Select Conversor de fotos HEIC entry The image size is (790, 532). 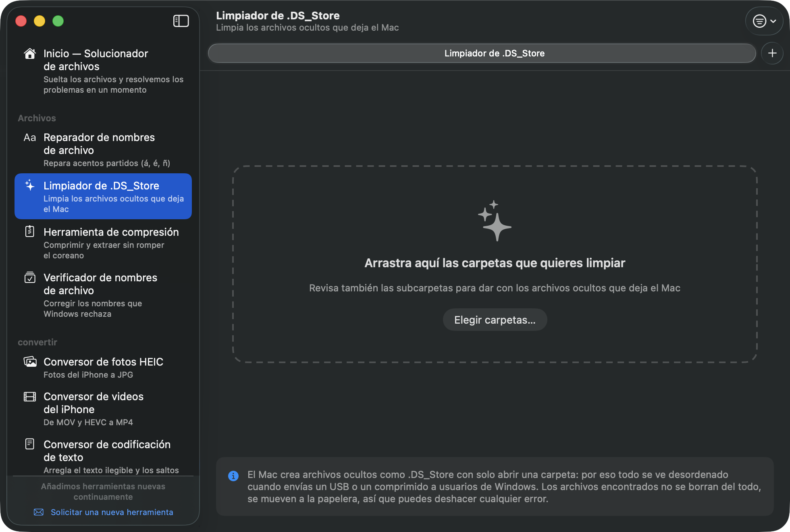[x=103, y=368]
